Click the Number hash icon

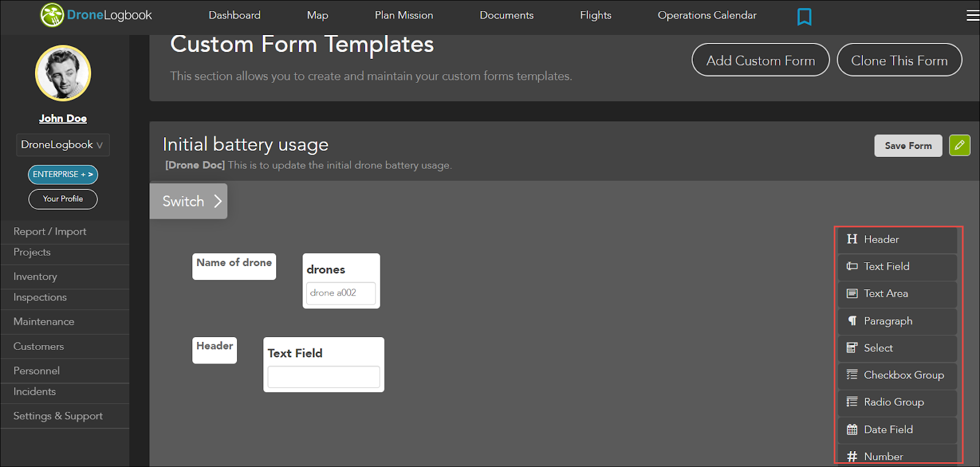pos(852,456)
